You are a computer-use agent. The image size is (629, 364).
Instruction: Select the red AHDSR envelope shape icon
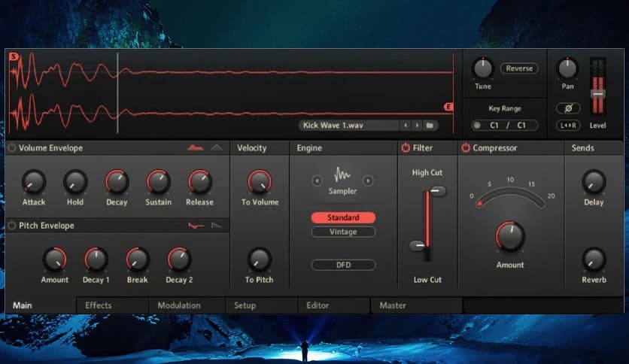click(x=196, y=148)
